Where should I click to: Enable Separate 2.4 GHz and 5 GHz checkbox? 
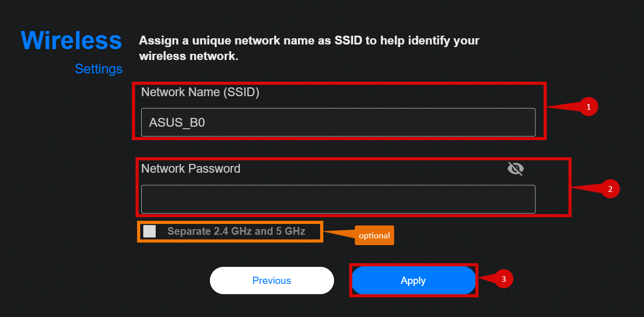pyautogui.click(x=149, y=231)
